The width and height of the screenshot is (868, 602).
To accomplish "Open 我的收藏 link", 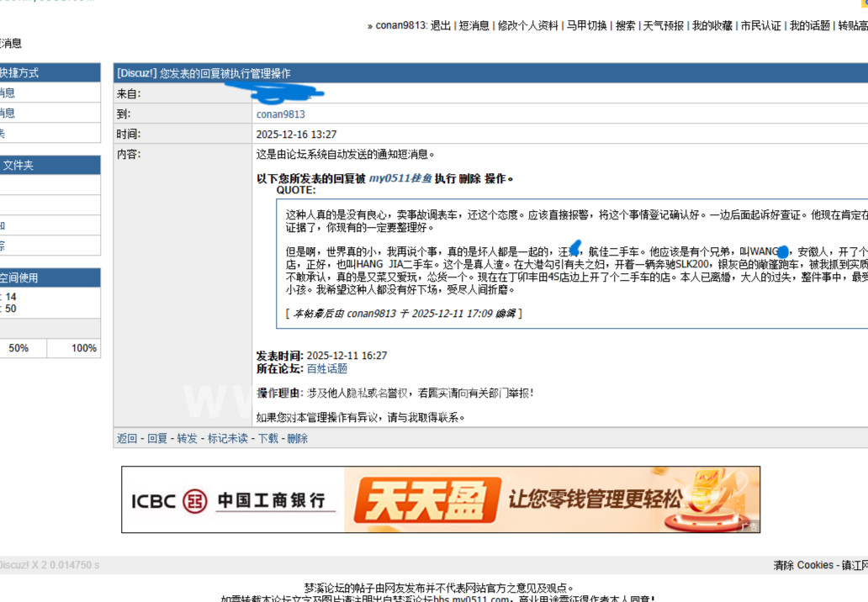I will click(712, 26).
